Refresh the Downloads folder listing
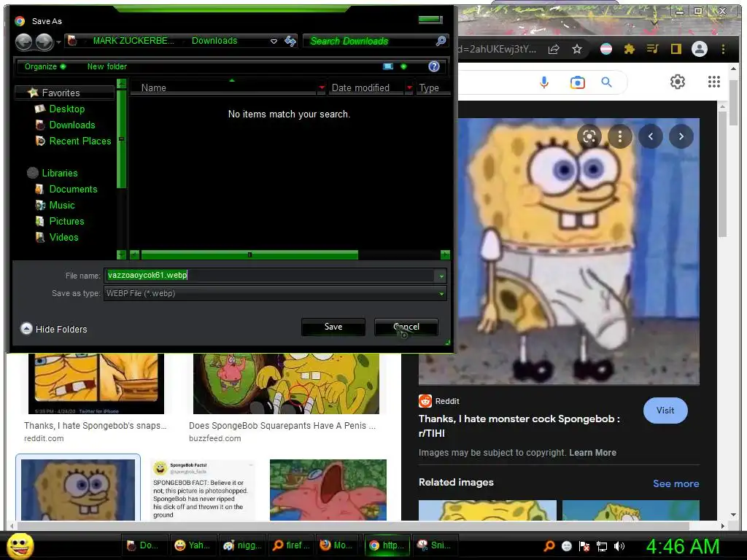Viewport: 747px width, 560px height. tap(290, 41)
